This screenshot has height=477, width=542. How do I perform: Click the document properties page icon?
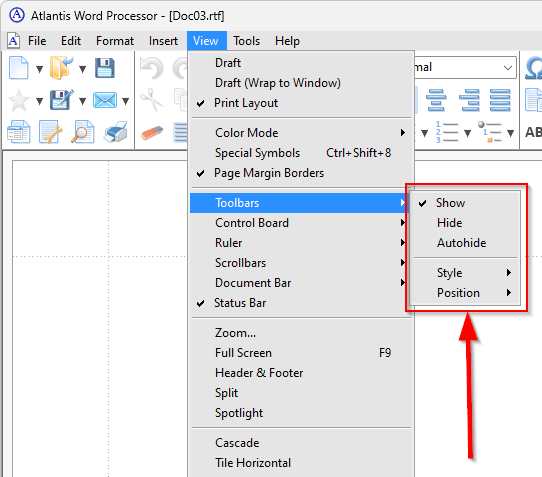pyautogui.click(x=19, y=132)
